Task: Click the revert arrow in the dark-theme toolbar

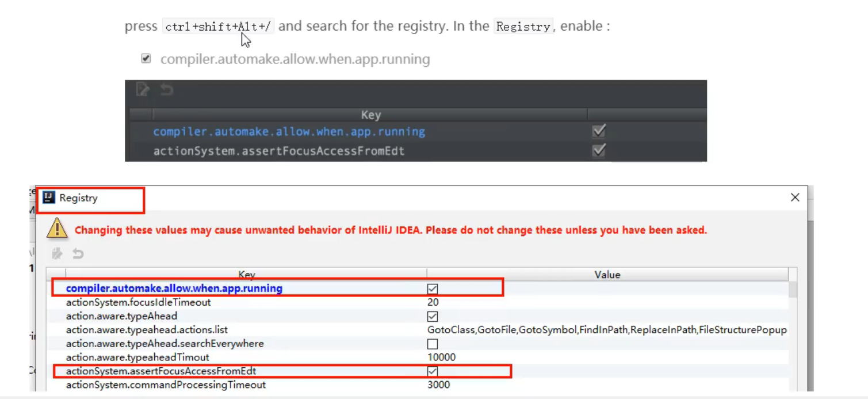Action: pyautogui.click(x=166, y=89)
